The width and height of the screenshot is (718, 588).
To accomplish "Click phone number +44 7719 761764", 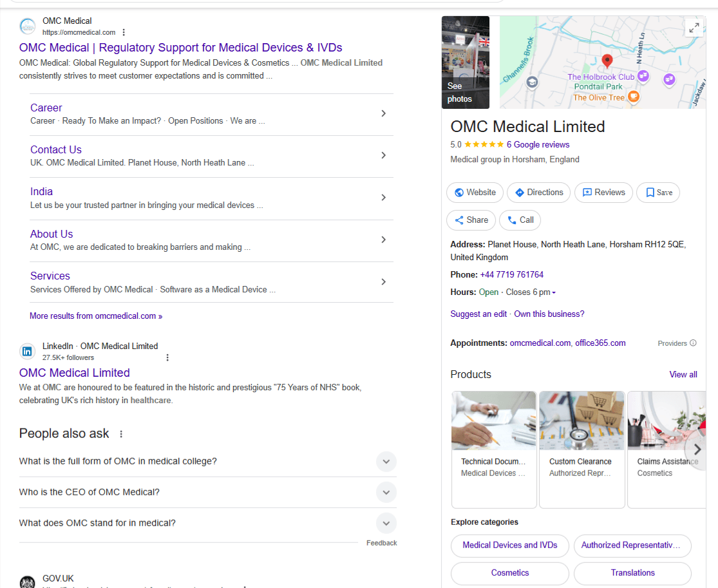I will point(511,275).
